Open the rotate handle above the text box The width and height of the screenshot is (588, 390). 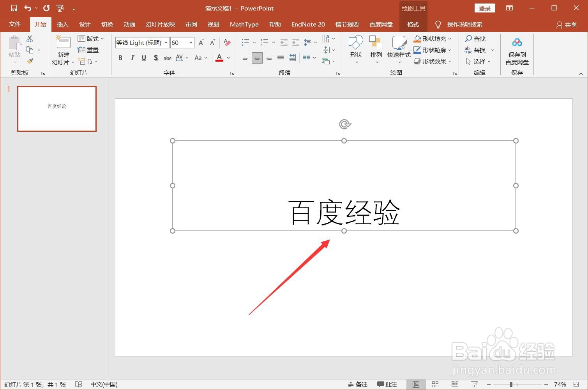[x=344, y=124]
